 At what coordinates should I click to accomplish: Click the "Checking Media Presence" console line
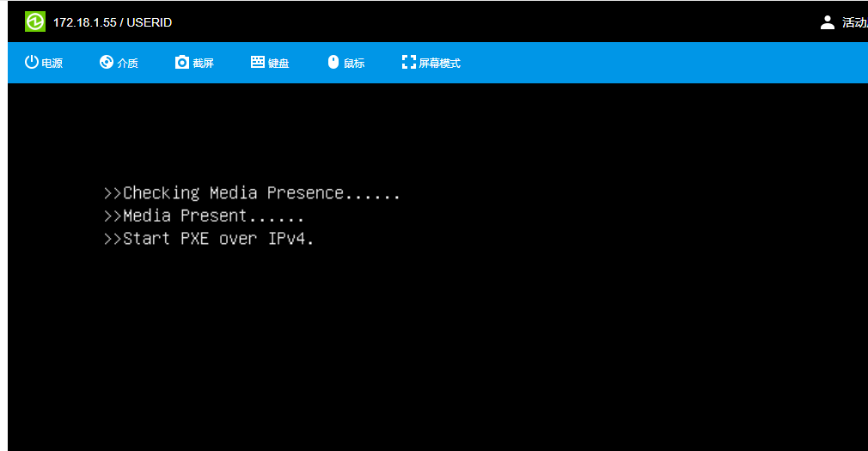252,192
